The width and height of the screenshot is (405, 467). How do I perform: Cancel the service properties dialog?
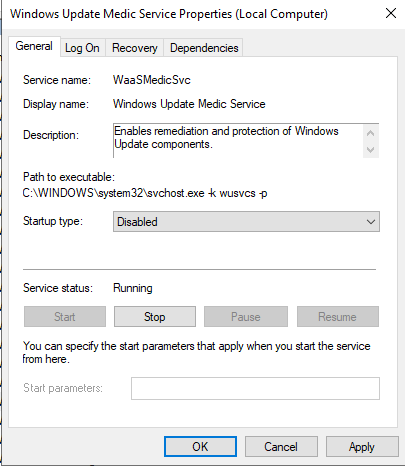tap(281, 447)
